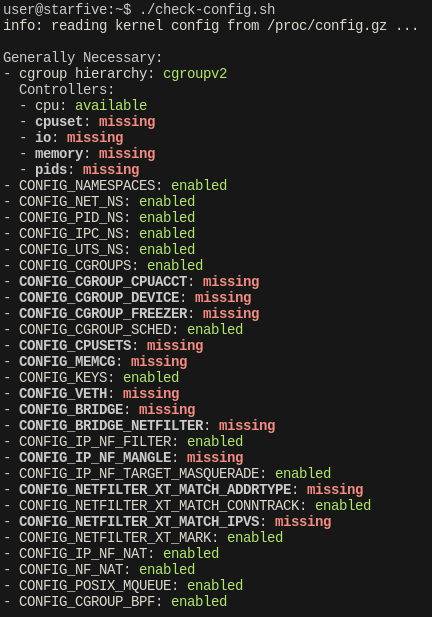
Task: Click the CONFIG_POSIX_MQUEUE line
Action: tap(123, 586)
